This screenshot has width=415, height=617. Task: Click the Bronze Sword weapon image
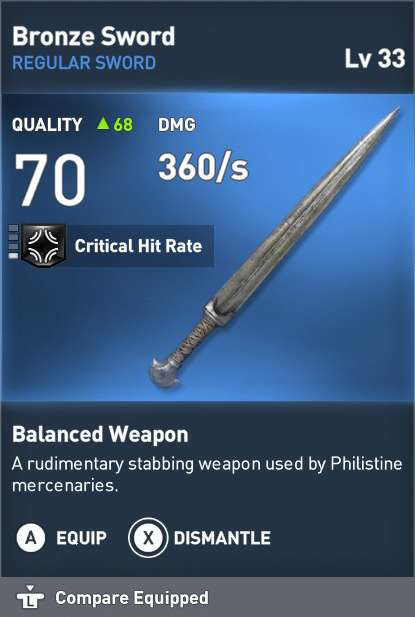tap(275, 248)
